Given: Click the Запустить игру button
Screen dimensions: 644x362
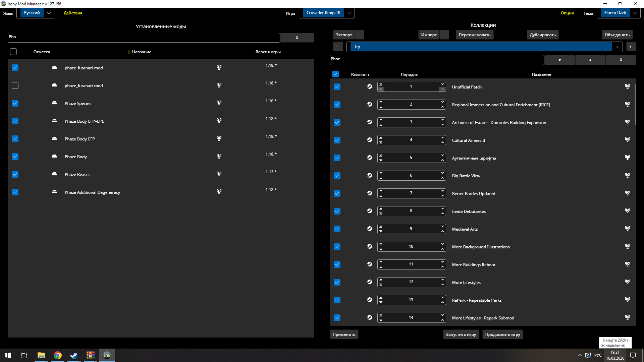Looking at the screenshot, I should click(461, 335).
